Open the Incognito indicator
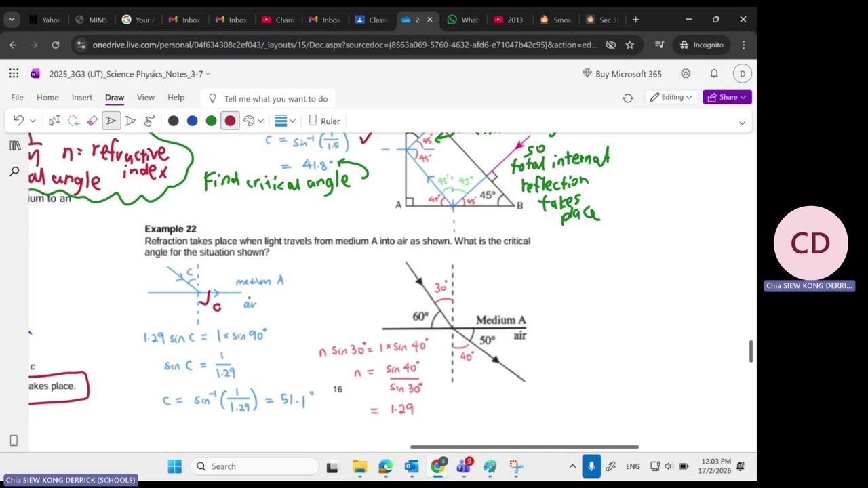868x488 pixels. [x=702, y=45]
